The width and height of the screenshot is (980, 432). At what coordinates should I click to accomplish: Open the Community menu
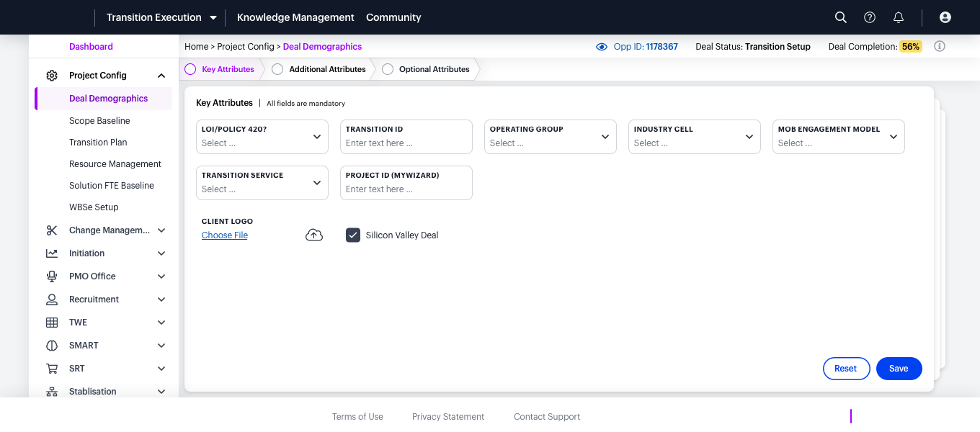coord(393,17)
